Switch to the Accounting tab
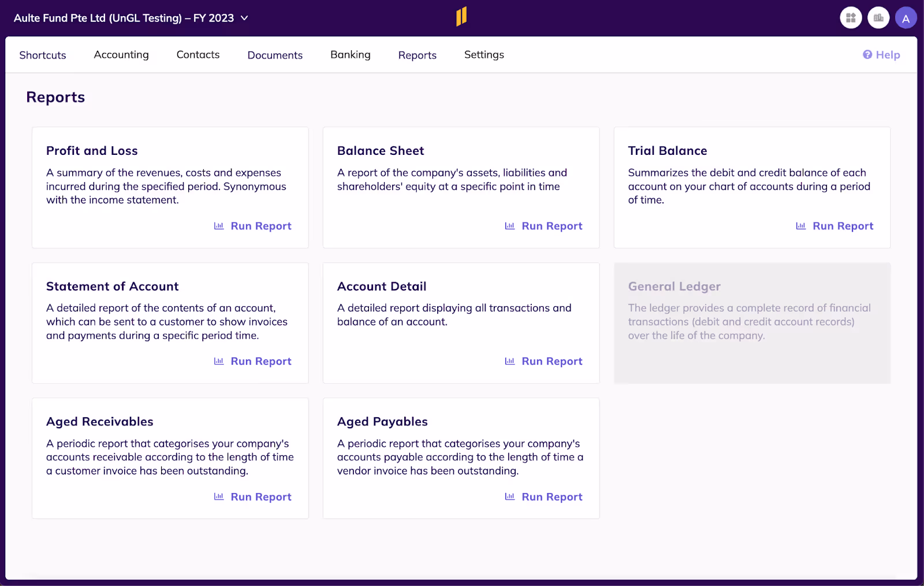Image resolution: width=924 pixels, height=586 pixels. (x=121, y=54)
